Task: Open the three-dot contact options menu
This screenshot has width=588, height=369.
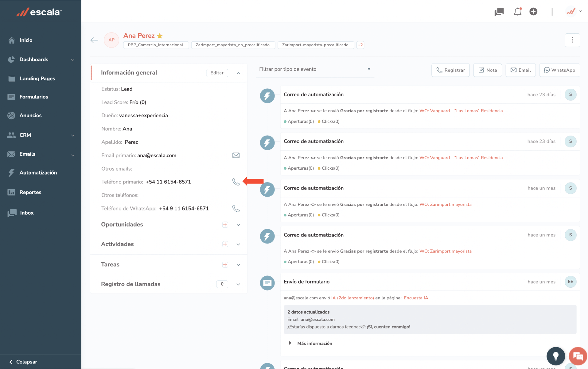Action: (572, 40)
